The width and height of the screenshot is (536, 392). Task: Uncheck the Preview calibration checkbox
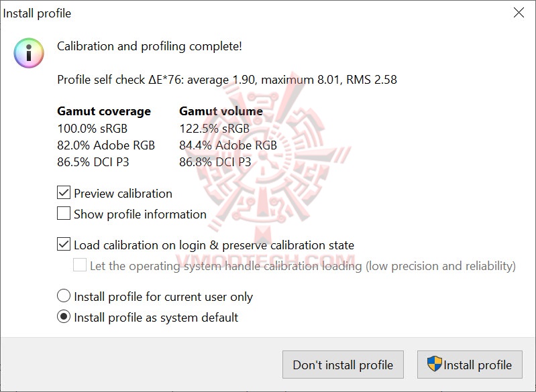pyautogui.click(x=64, y=193)
